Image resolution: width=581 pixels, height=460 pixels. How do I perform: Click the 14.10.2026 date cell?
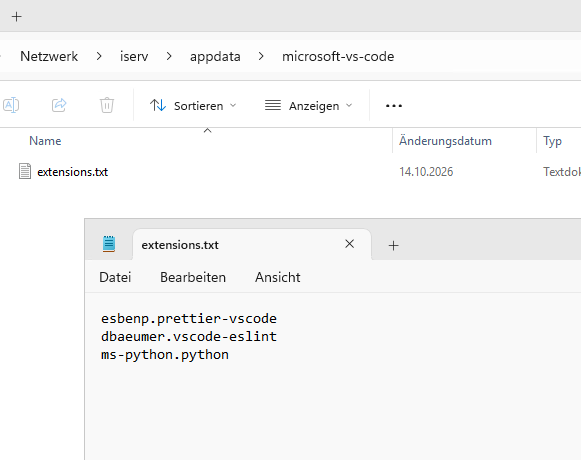(426, 172)
